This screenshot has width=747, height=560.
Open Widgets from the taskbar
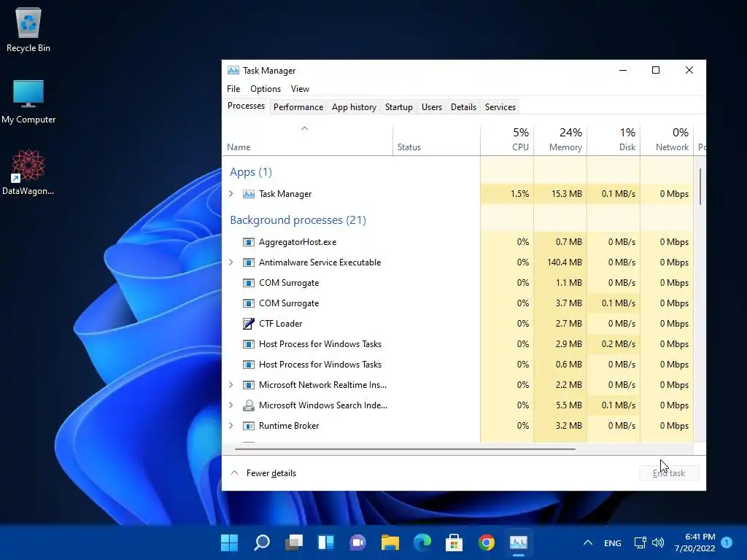[x=326, y=542]
